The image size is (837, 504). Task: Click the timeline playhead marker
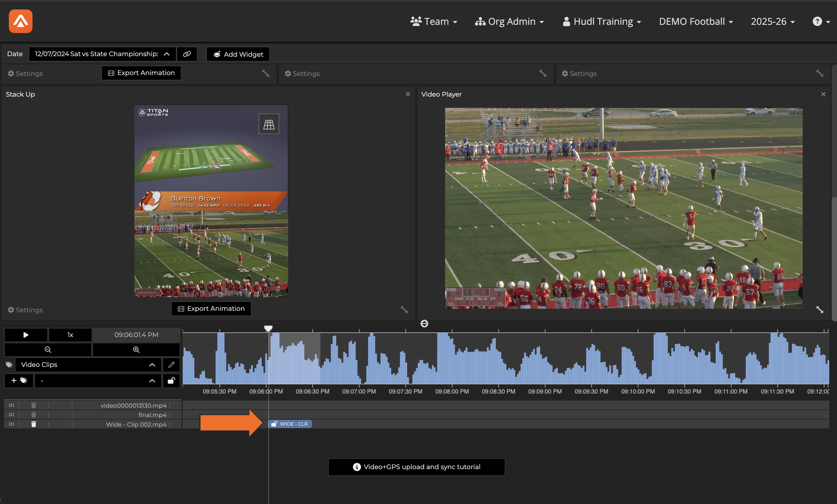(x=268, y=329)
